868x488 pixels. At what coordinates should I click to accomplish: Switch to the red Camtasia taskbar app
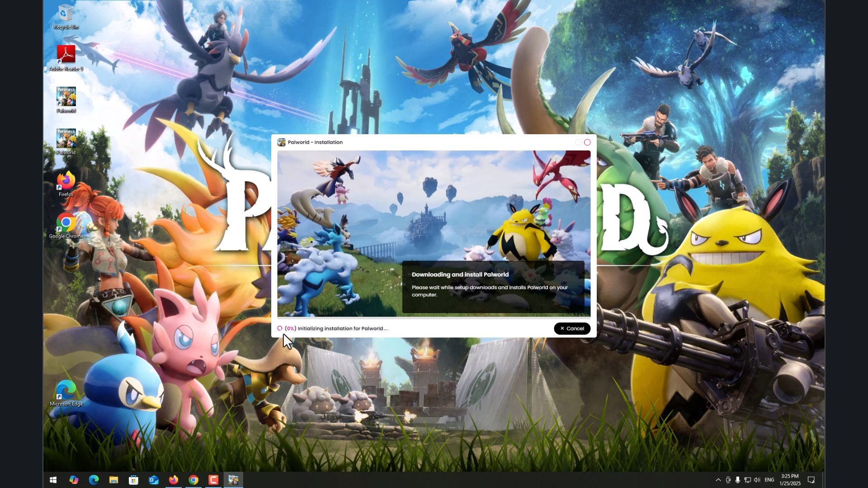(x=213, y=480)
